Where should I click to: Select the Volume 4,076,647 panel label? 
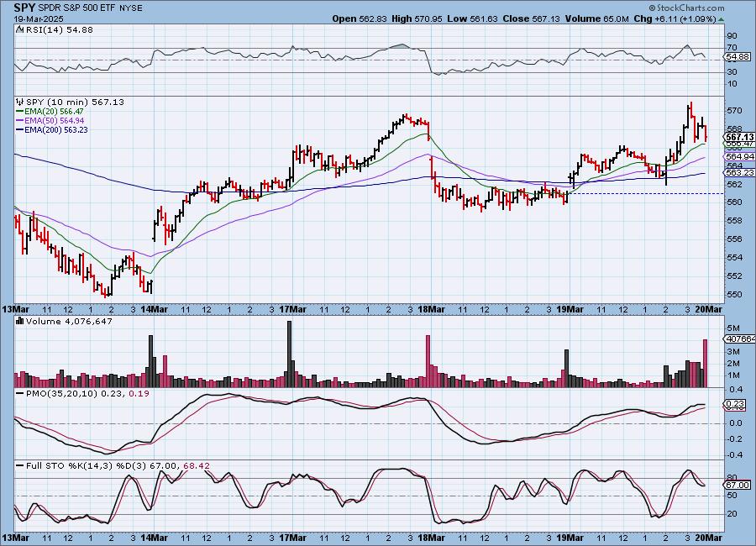(69, 321)
